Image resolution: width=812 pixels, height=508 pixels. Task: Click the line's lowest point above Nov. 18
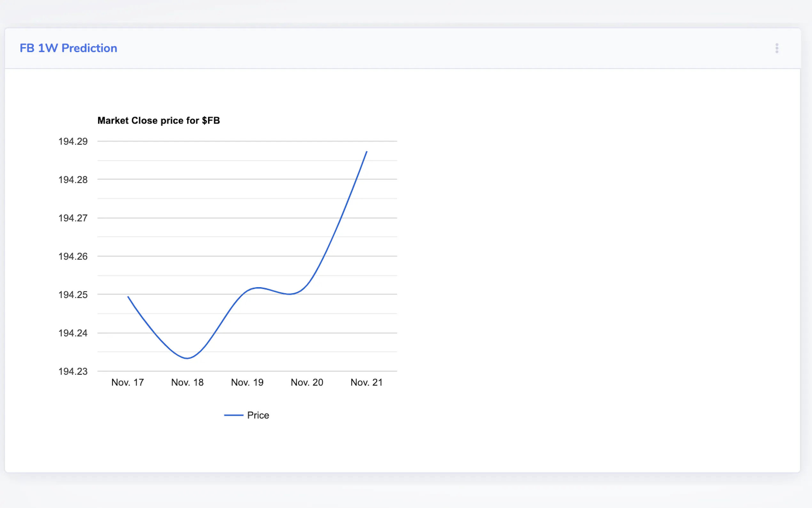point(187,358)
